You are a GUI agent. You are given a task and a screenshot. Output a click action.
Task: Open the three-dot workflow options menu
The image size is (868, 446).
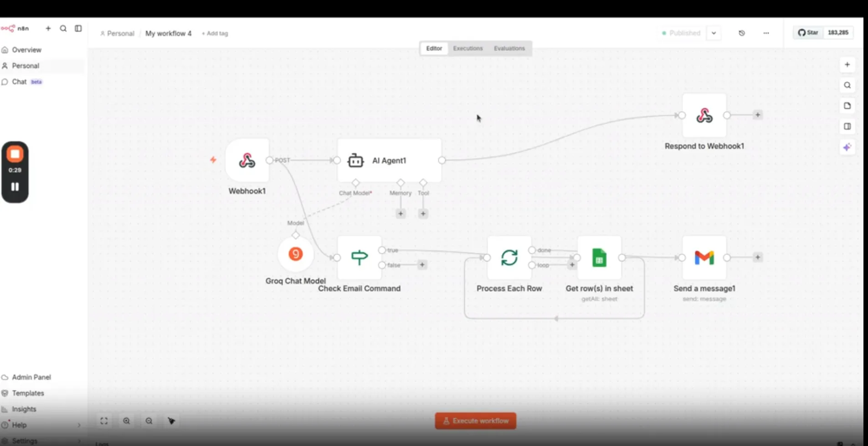click(x=766, y=33)
